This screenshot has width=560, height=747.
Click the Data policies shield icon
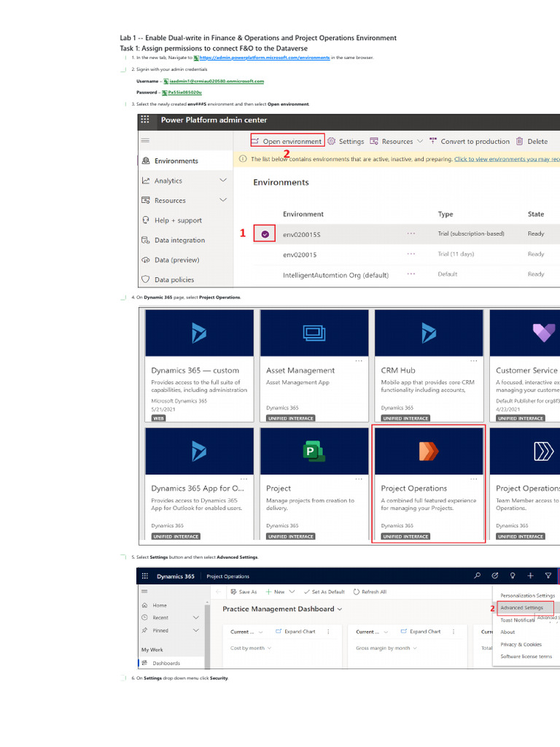(x=146, y=279)
